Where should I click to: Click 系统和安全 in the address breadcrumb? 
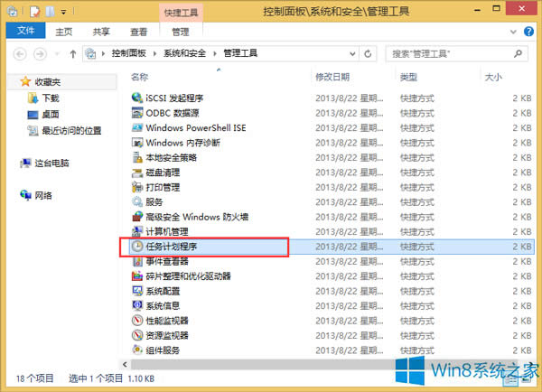click(x=184, y=53)
